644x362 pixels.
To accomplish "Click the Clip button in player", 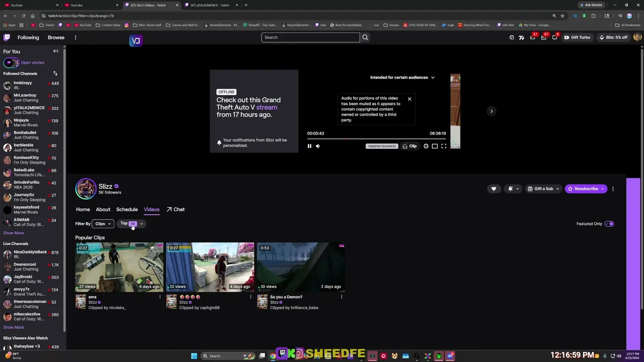I will [410, 146].
